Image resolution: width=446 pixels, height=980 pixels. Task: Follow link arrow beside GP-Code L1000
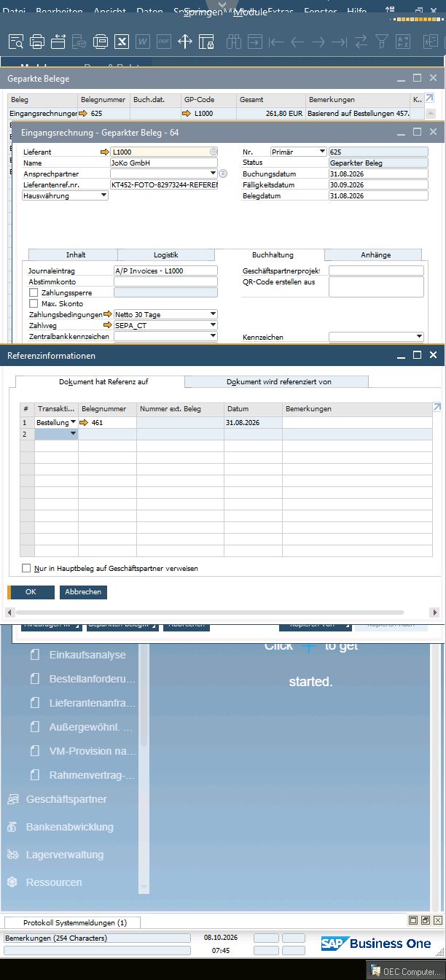[x=187, y=114]
